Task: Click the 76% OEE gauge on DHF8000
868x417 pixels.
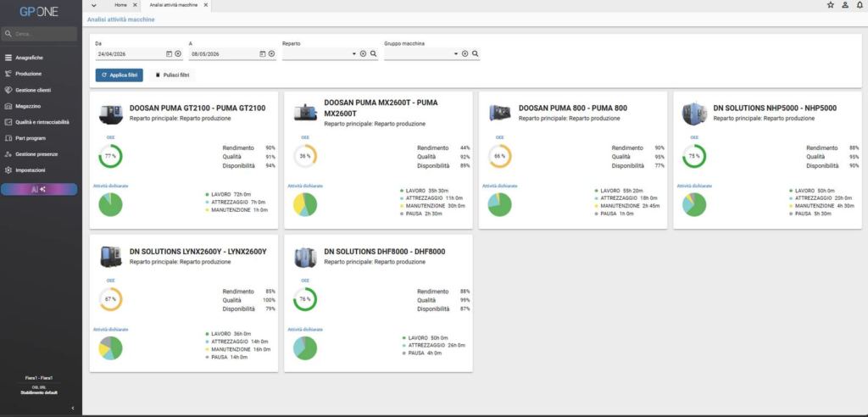Action: coord(305,299)
